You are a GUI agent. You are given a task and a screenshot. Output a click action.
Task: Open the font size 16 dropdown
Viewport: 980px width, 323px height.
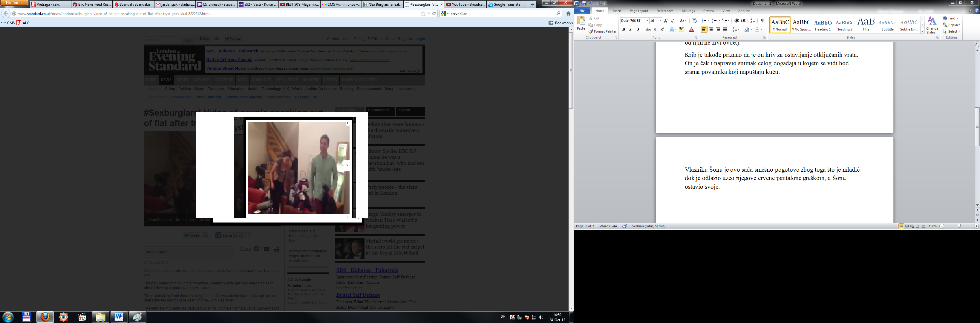[660, 21]
